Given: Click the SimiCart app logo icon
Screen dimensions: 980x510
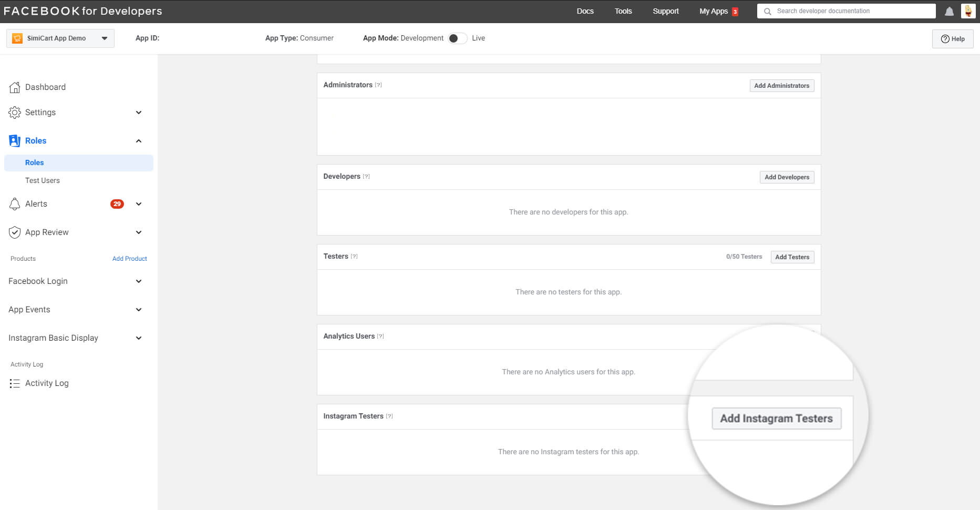Looking at the screenshot, I should point(17,38).
